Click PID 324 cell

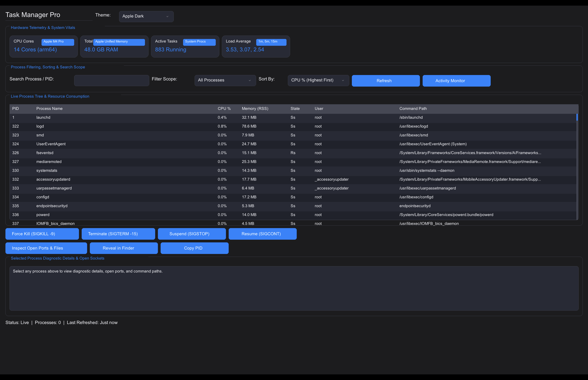tap(15, 144)
